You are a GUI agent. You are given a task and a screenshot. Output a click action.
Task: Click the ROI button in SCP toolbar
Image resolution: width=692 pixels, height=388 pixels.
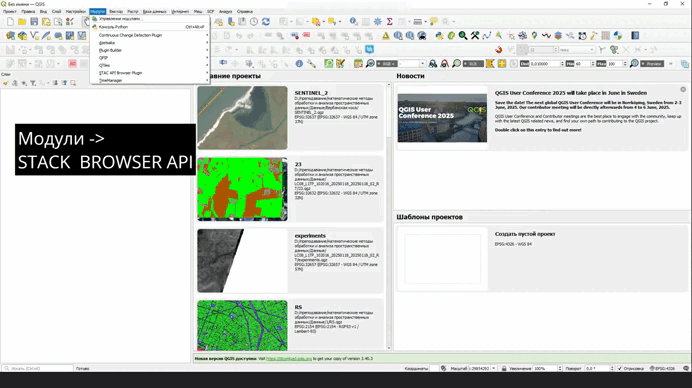click(x=473, y=64)
